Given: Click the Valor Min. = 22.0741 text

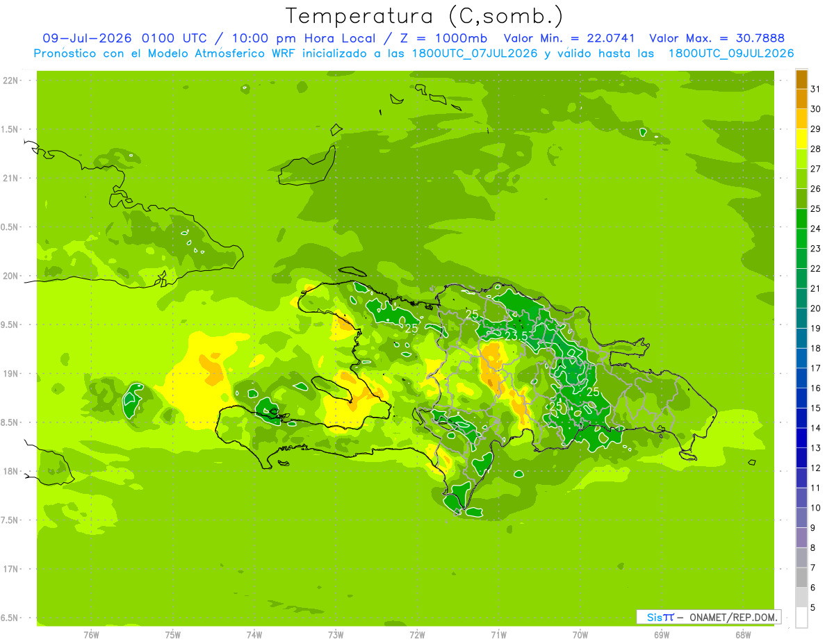Looking at the screenshot, I should pos(569,38).
